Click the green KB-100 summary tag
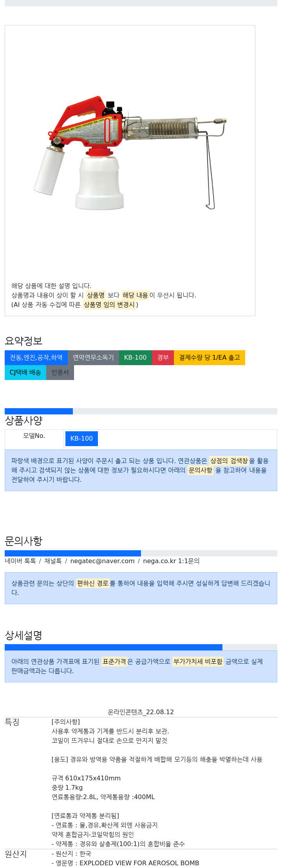The height and width of the screenshot is (868, 282). tap(135, 358)
